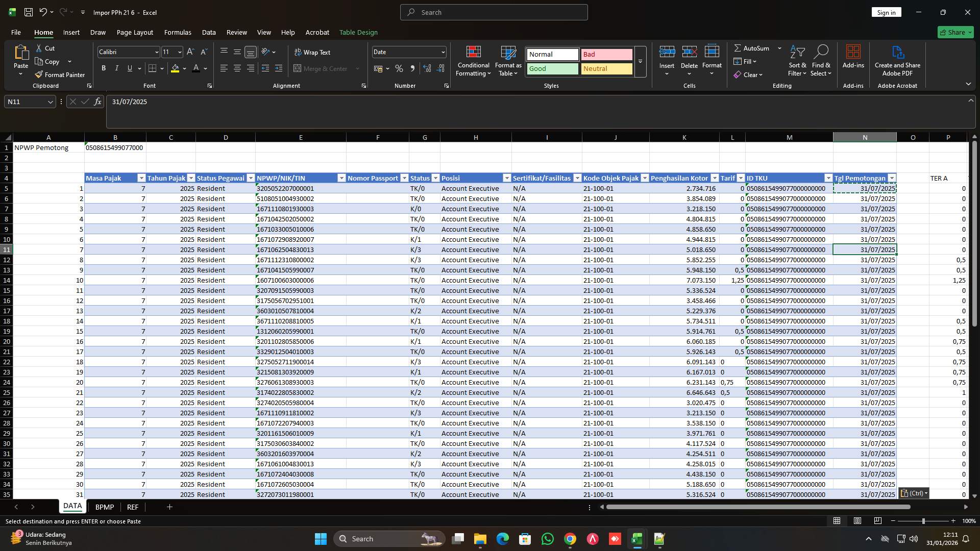This screenshot has width=980, height=551.
Task: Click the Sign in button
Action: pos(886,12)
